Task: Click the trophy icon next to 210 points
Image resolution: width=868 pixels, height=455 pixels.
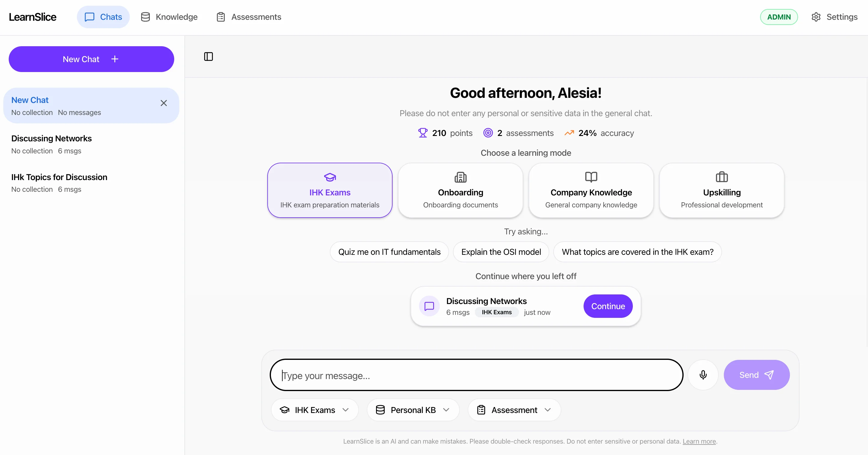Action: [x=422, y=133]
